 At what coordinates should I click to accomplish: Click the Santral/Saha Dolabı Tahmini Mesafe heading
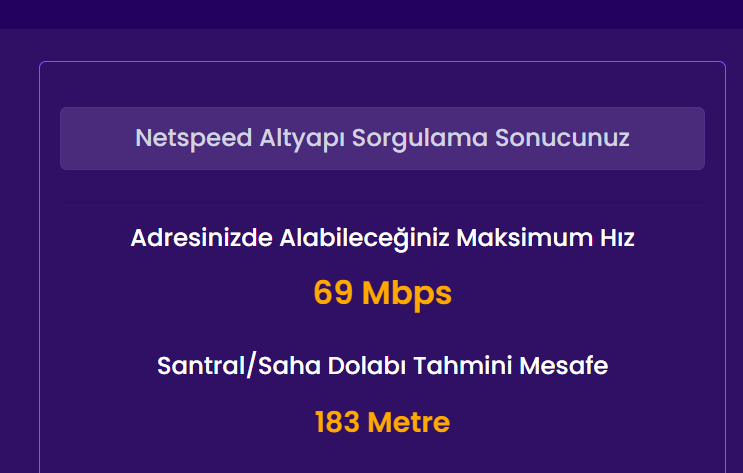382,366
